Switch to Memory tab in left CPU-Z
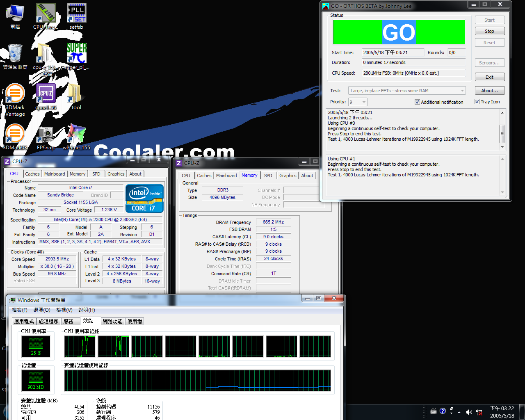The height and width of the screenshot is (420, 525). click(78, 174)
